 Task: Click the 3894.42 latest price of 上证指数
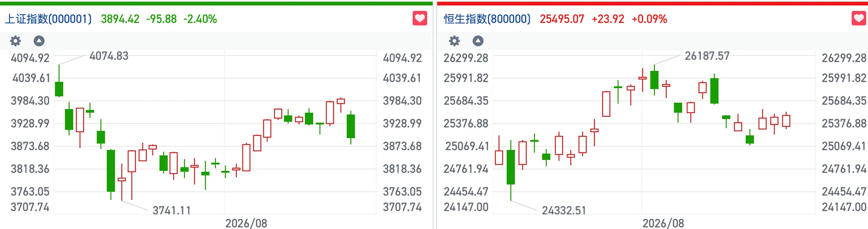click(120, 19)
